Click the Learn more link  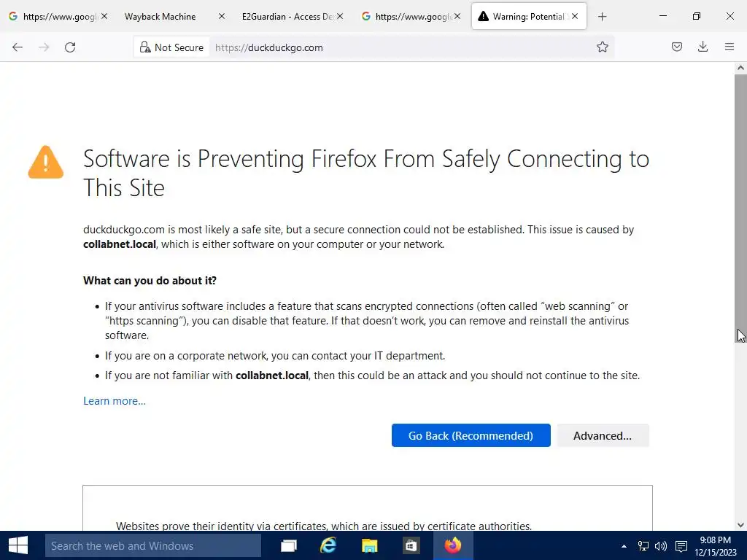click(x=115, y=401)
